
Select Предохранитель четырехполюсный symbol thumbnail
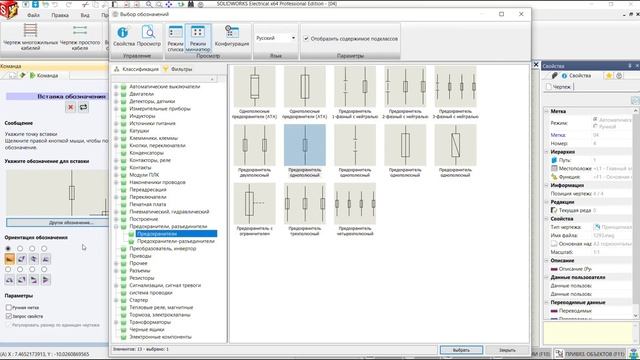click(355, 209)
